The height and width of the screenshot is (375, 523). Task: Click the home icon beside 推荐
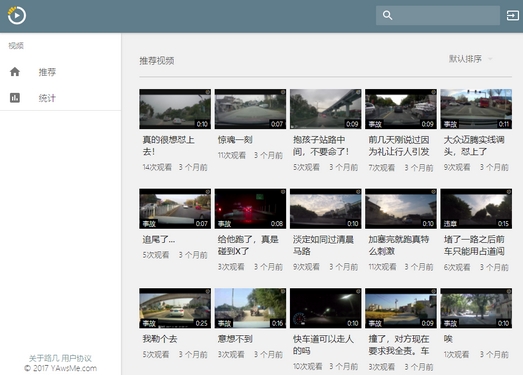pyautogui.click(x=15, y=72)
